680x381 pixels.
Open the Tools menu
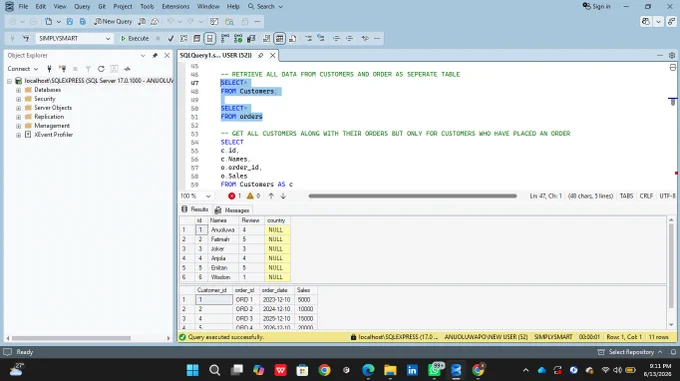[147, 7]
